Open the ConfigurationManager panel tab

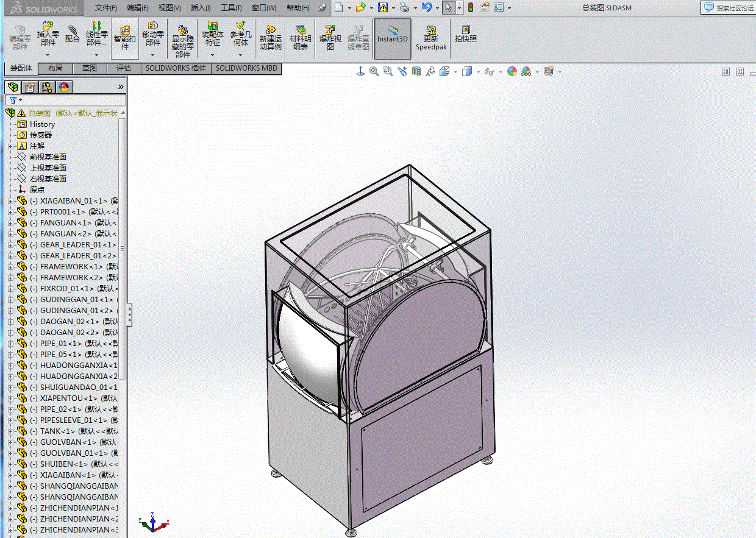pyautogui.click(x=47, y=87)
